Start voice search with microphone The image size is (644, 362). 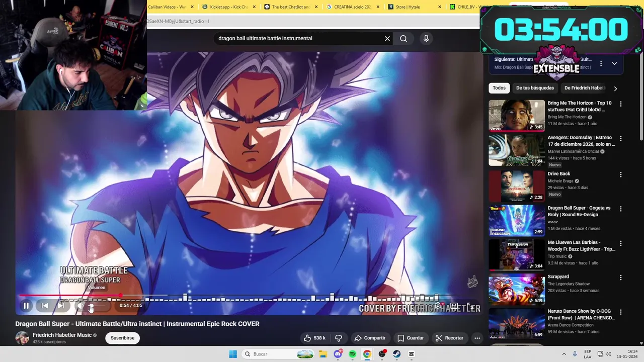[x=426, y=38]
